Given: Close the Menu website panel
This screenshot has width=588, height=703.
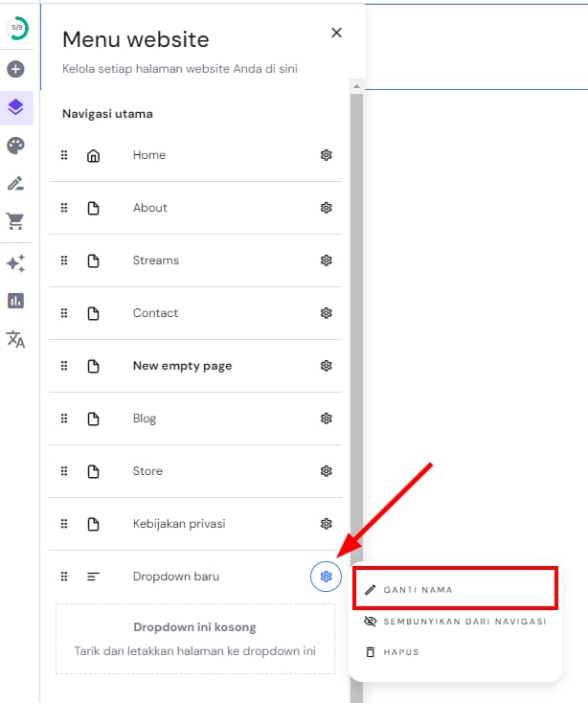Looking at the screenshot, I should tap(336, 33).
